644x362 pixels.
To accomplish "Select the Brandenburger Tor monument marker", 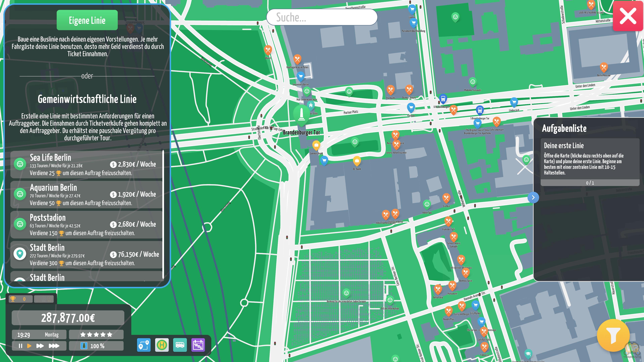I will [302, 114].
